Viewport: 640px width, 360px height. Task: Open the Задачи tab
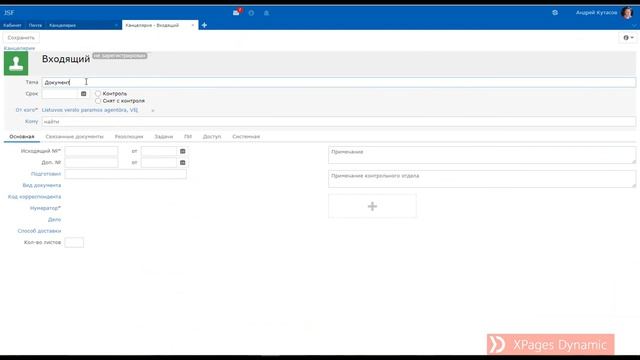164,137
